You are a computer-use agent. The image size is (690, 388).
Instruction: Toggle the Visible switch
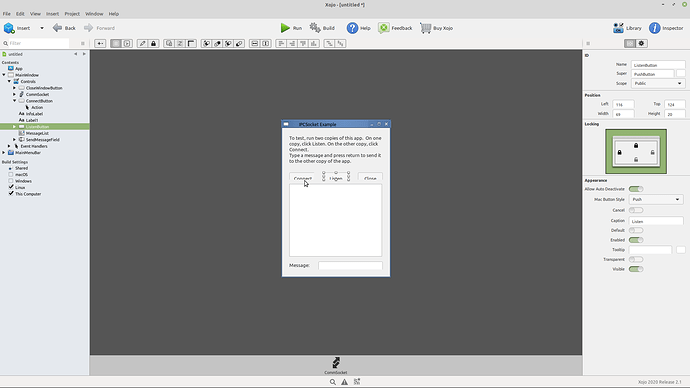click(636, 269)
